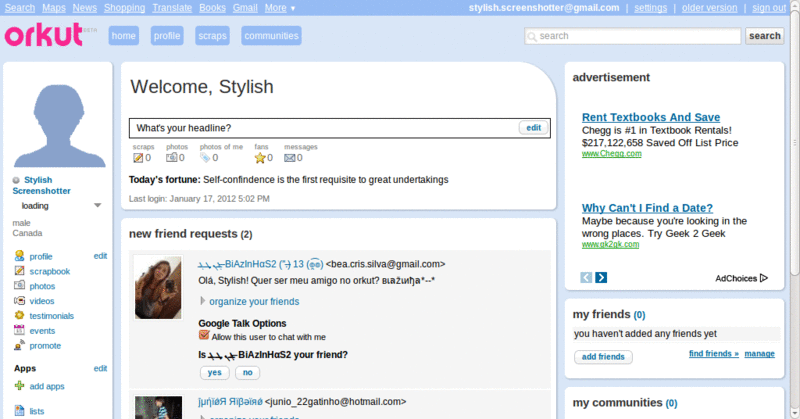Click the scrapbook icon in sidebar
Viewport: 800px width, 419px height.
coord(19,271)
